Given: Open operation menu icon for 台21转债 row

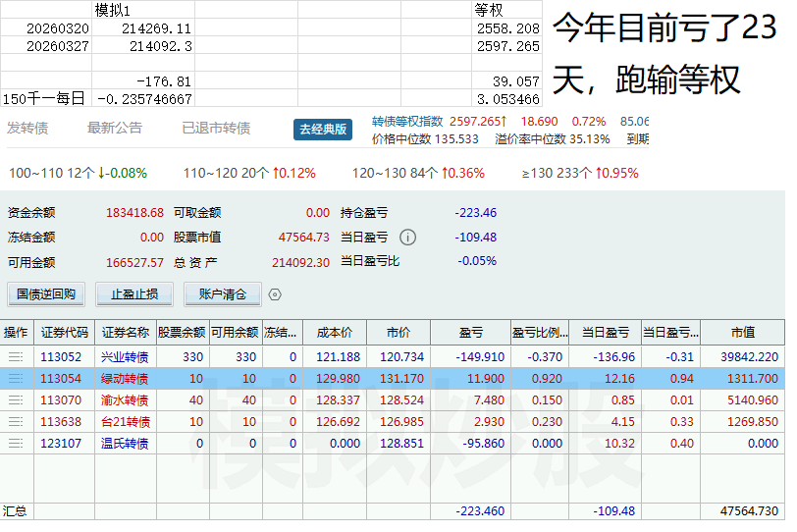Looking at the screenshot, I should tap(16, 422).
